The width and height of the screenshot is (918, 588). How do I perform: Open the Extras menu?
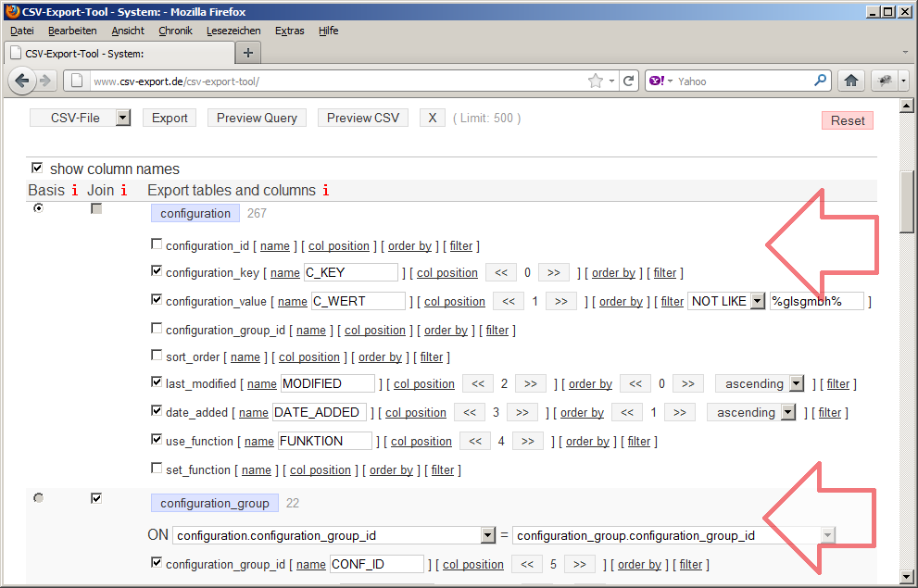[290, 31]
